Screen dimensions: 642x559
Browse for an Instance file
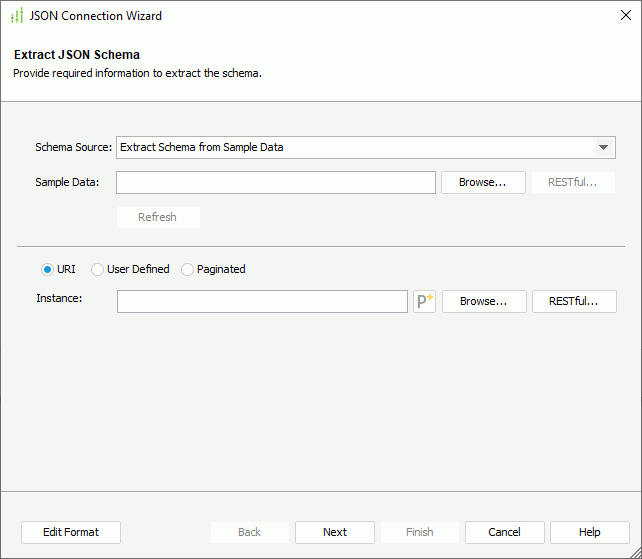pyautogui.click(x=484, y=301)
